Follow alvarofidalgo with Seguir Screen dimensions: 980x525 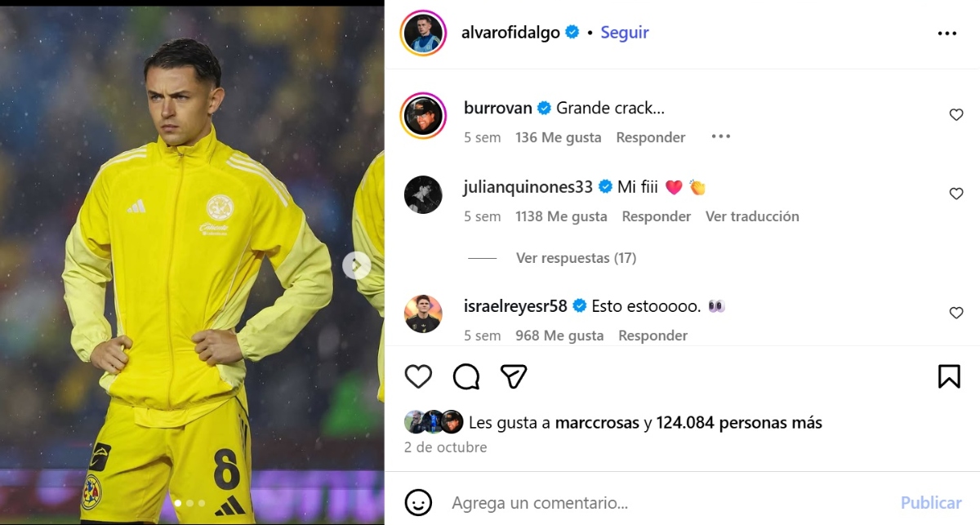tap(625, 33)
